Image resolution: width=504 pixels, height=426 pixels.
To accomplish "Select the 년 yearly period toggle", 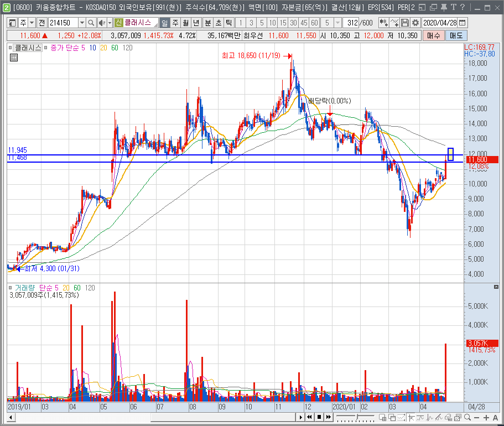I will click(196, 23).
